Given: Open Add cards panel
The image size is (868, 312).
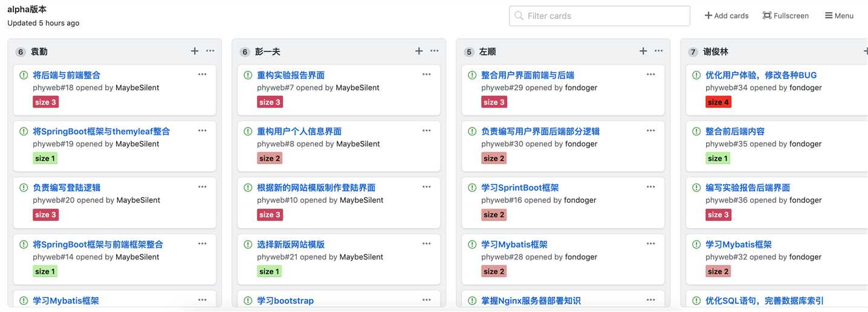Looking at the screenshot, I should pos(727,16).
